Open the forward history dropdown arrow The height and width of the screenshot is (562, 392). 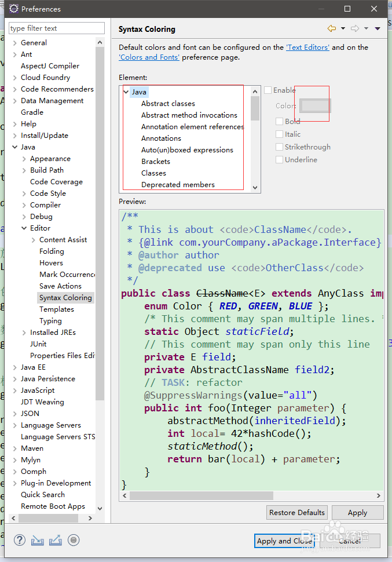366,28
